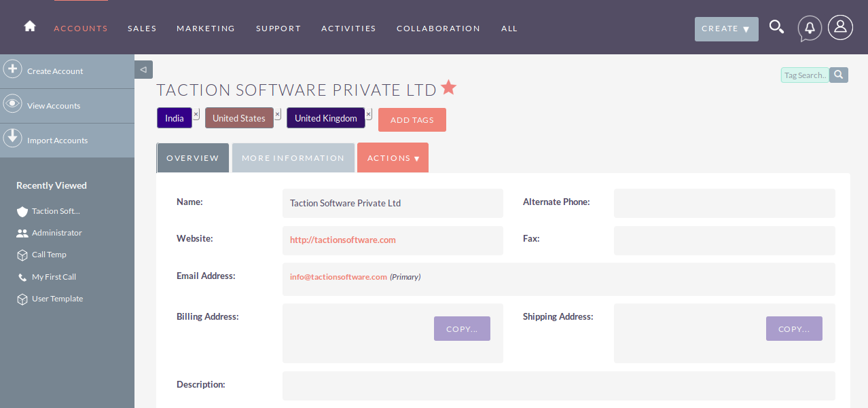Remove the India tag

click(x=196, y=114)
